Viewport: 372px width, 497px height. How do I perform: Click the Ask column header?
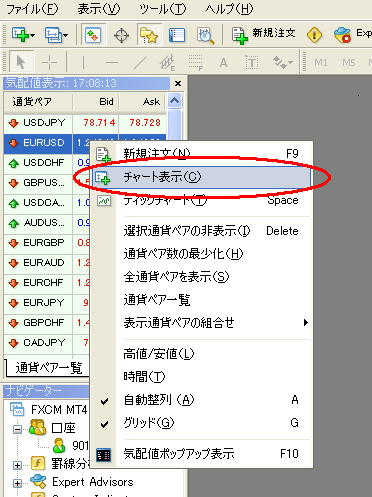click(143, 102)
